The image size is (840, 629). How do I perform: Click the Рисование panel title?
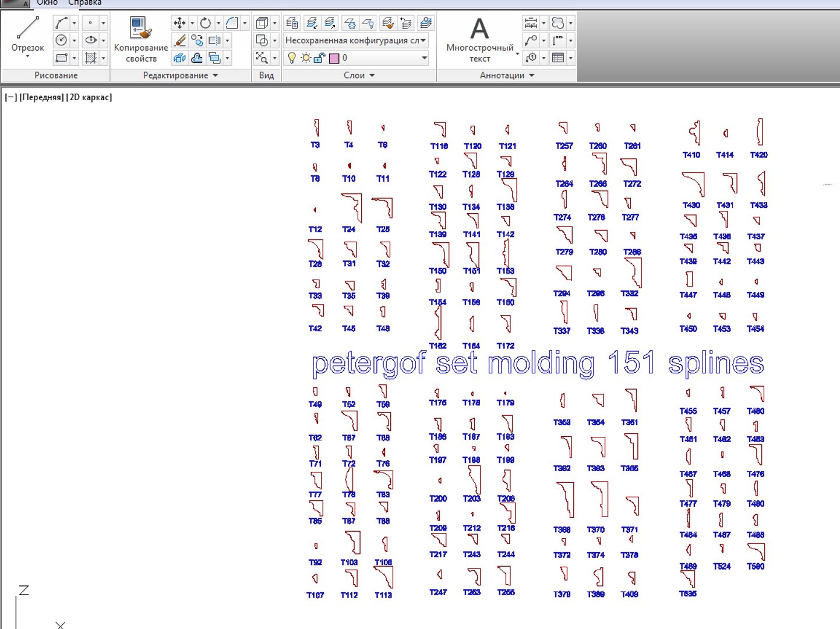[56, 75]
